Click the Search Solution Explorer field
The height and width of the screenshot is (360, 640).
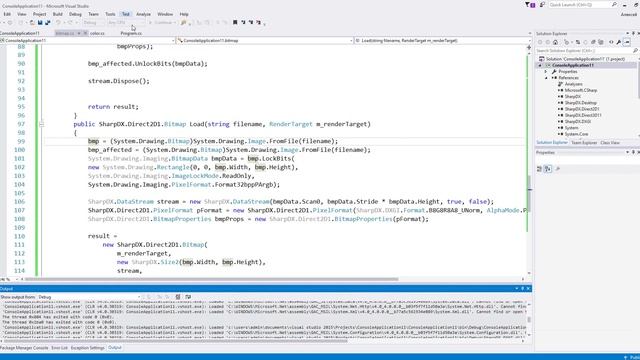pos(587,51)
